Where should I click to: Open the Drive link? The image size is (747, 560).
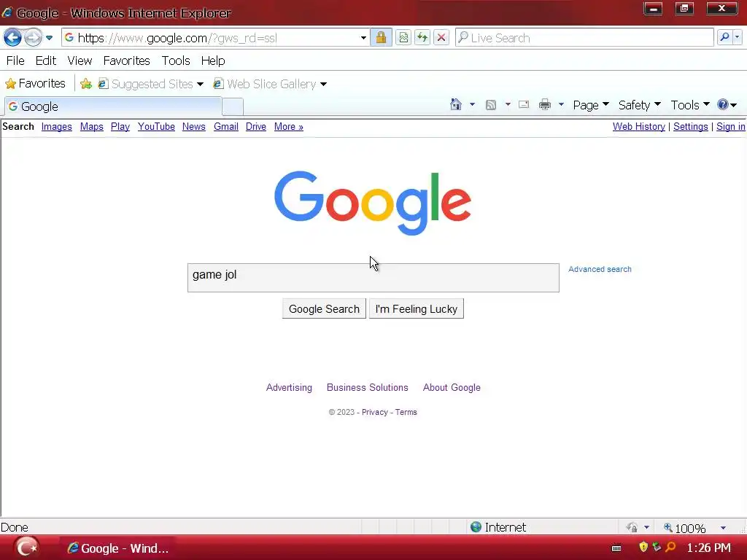pos(256,127)
